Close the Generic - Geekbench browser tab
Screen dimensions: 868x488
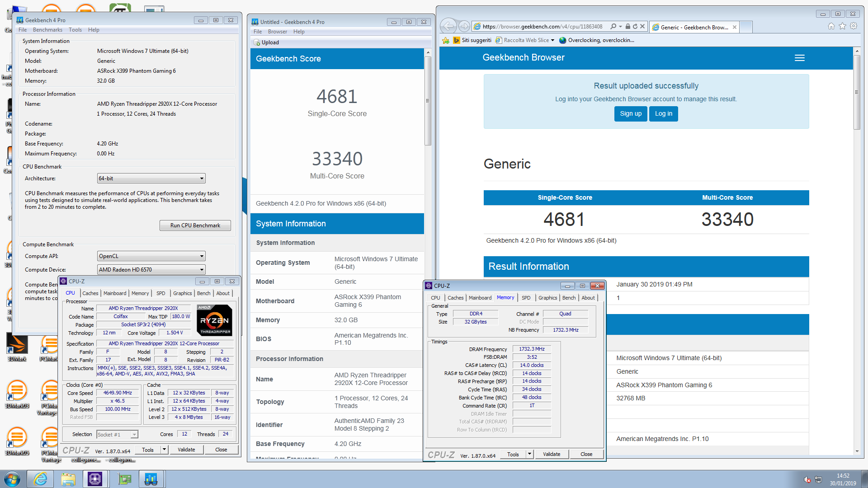coord(735,27)
